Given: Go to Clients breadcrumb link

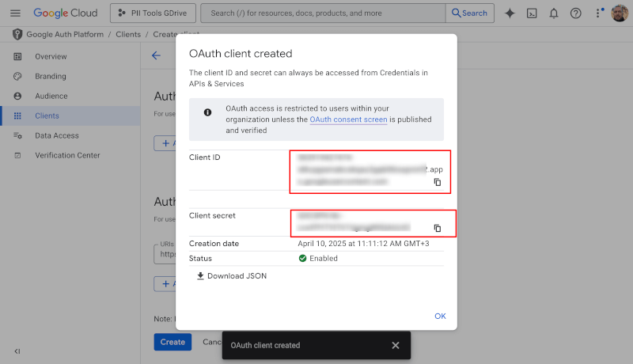Looking at the screenshot, I should 128,34.
